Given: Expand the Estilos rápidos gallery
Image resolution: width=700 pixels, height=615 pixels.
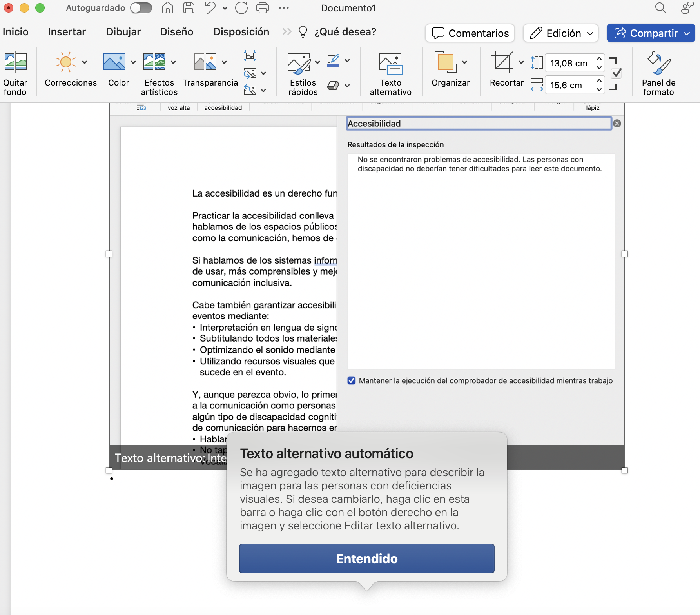Looking at the screenshot, I should click(317, 62).
